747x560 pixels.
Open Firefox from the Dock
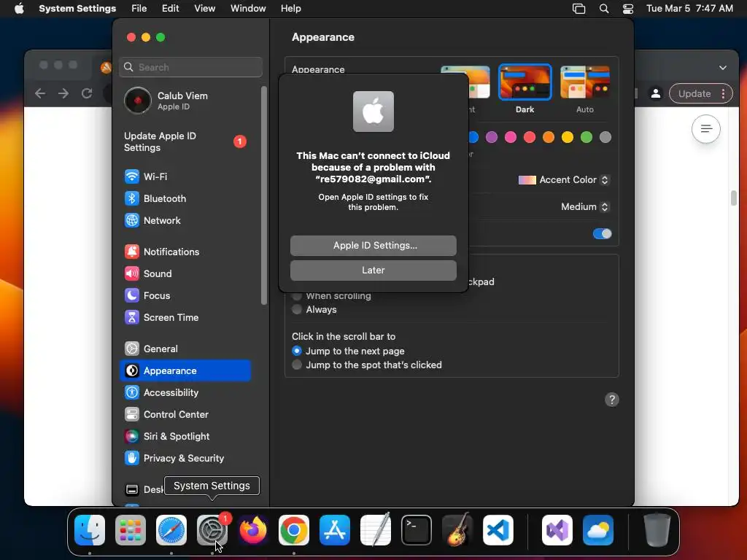click(253, 530)
